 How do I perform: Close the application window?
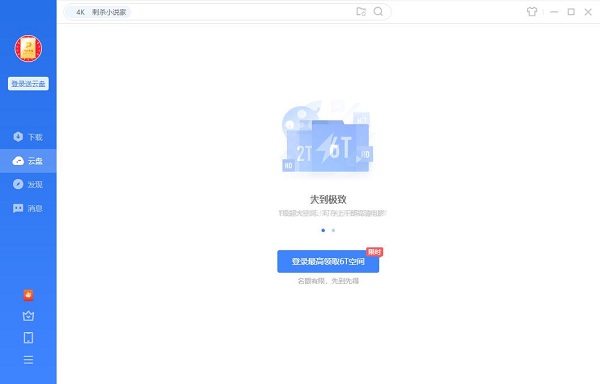point(588,12)
